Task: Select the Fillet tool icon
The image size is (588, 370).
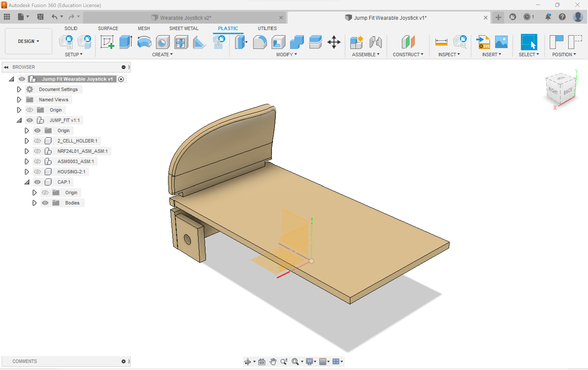Action: point(260,42)
